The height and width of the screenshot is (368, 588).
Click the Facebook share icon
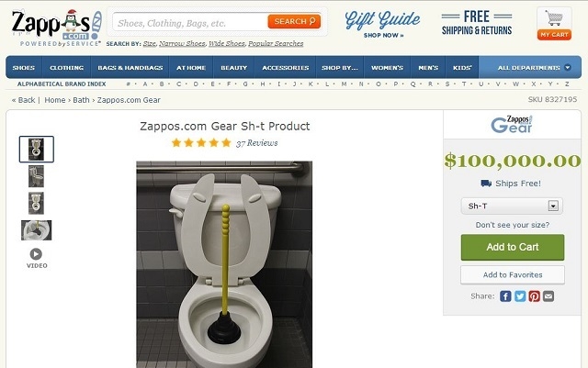tap(505, 296)
